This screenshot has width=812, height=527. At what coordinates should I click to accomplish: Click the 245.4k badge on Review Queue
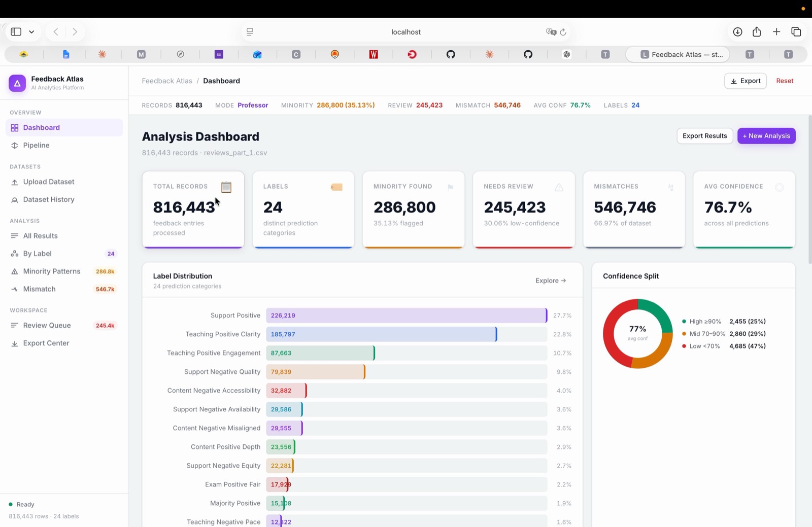pyautogui.click(x=105, y=326)
